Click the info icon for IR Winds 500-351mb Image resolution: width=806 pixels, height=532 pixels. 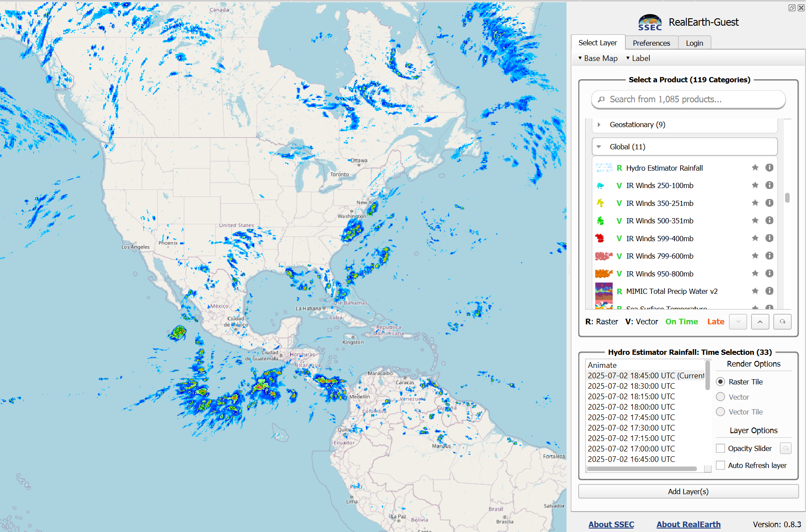769,221
